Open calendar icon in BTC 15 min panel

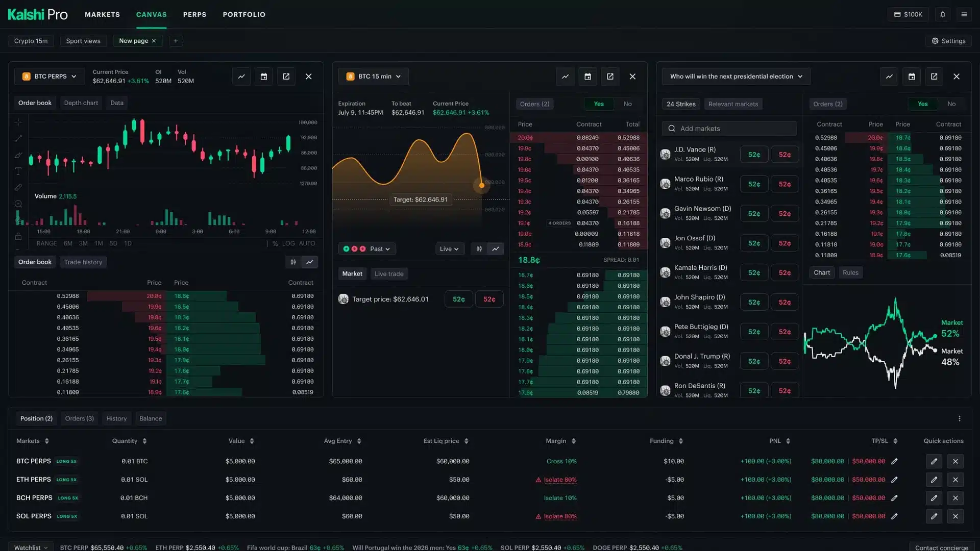coord(587,77)
